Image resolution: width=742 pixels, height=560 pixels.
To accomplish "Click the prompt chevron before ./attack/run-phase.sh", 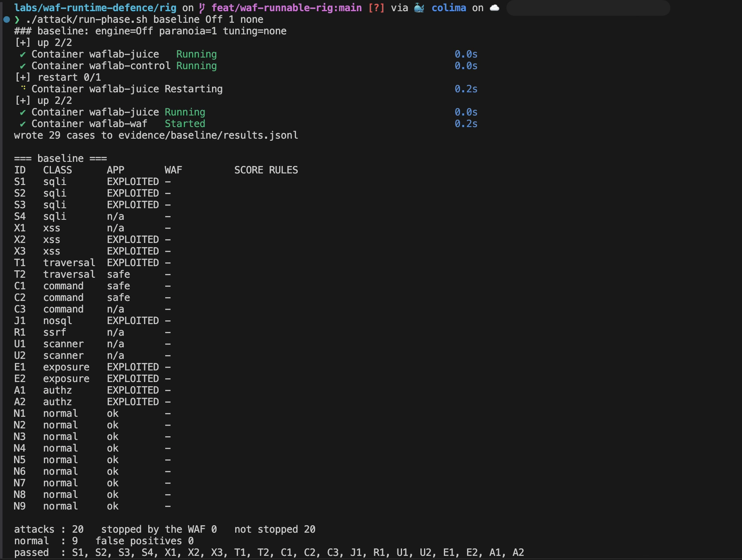I will [17, 19].
